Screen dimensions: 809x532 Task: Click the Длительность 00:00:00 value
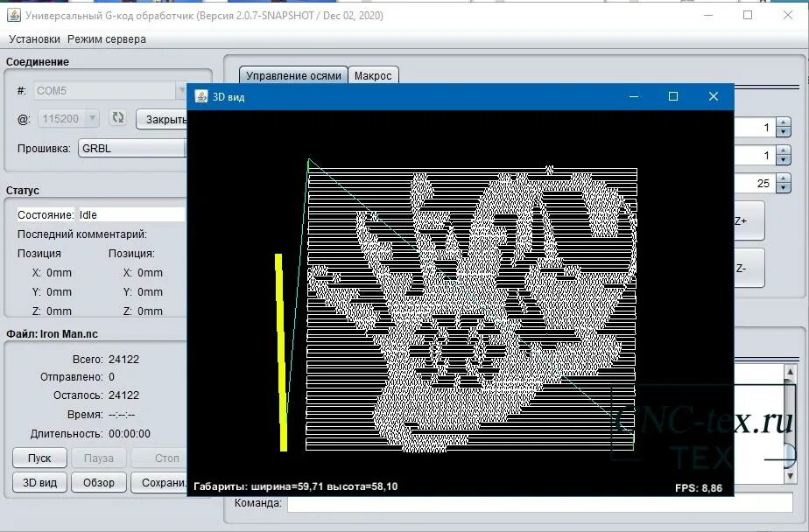point(130,434)
